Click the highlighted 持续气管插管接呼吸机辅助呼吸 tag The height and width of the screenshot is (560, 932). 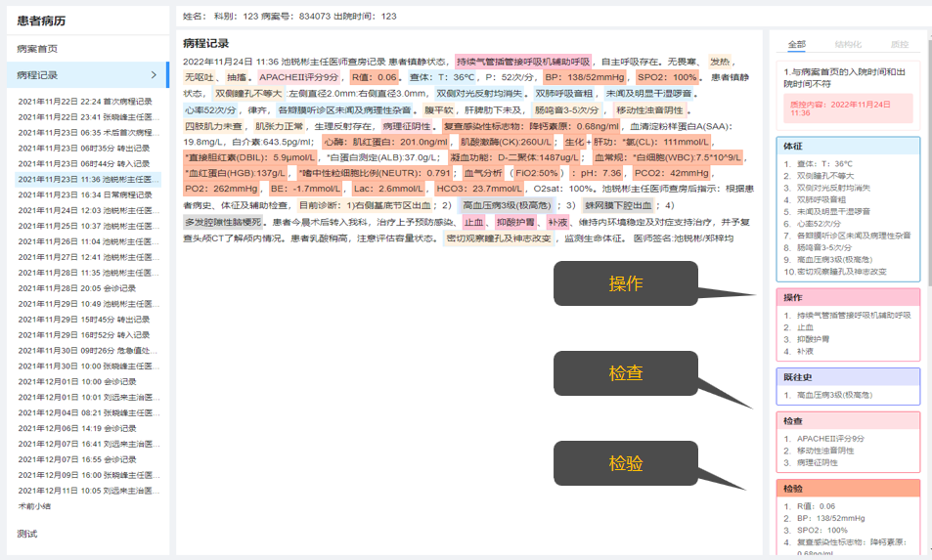pos(523,62)
